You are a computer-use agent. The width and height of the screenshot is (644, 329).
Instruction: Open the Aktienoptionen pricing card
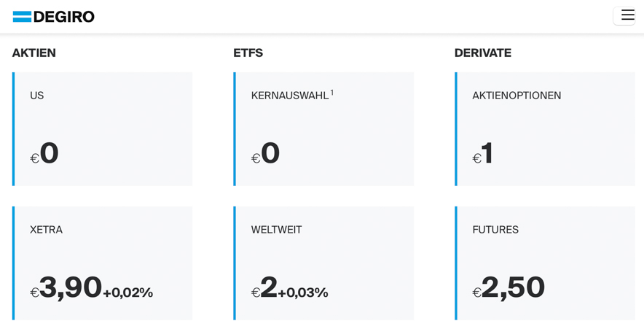pyautogui.click(x=545, y=129)
